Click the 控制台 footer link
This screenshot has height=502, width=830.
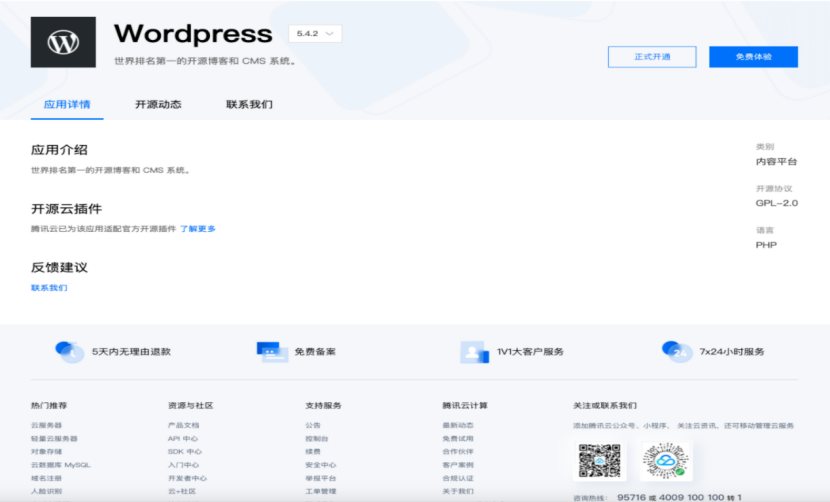coord(317,438)
